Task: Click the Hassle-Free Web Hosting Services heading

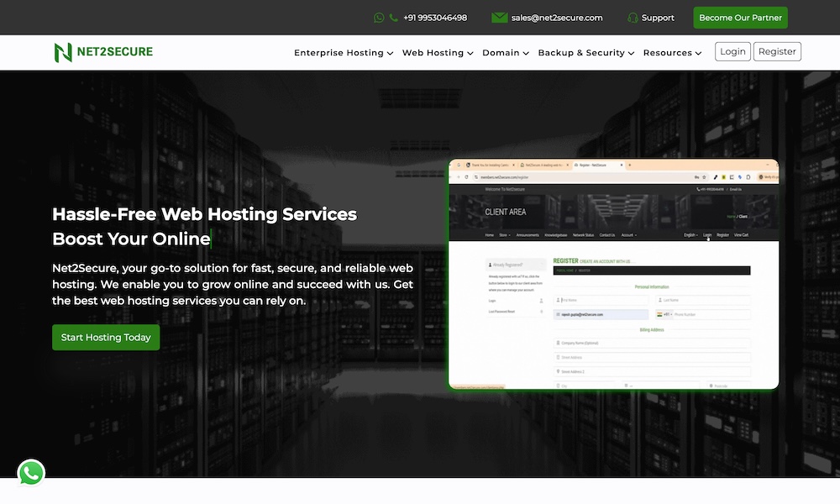Action: point(204,214)
